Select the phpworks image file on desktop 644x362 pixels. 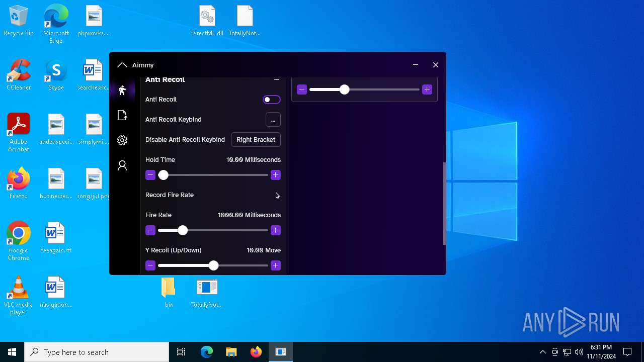pos(94,21)
